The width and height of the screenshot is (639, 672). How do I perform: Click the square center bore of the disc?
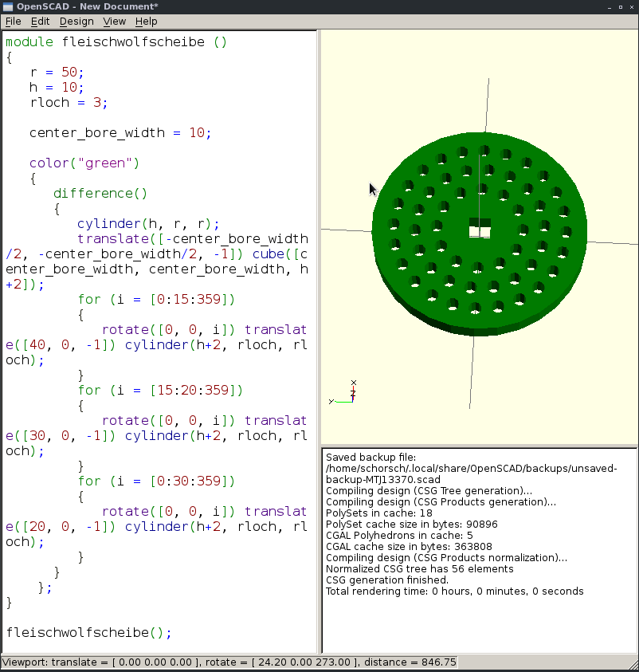pos(479,229)
